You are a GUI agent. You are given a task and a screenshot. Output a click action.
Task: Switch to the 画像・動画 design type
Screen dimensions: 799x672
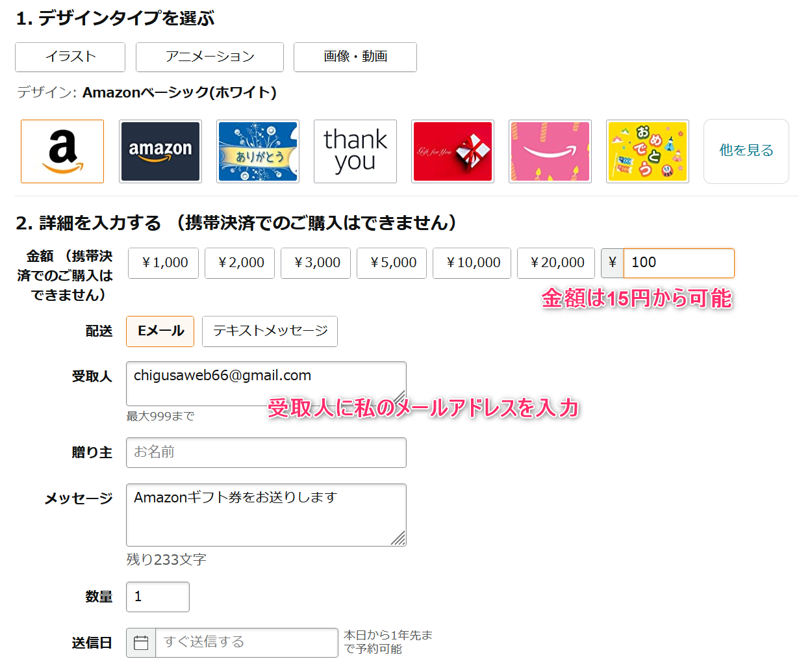pyautogui.click(x=355, y=57)
